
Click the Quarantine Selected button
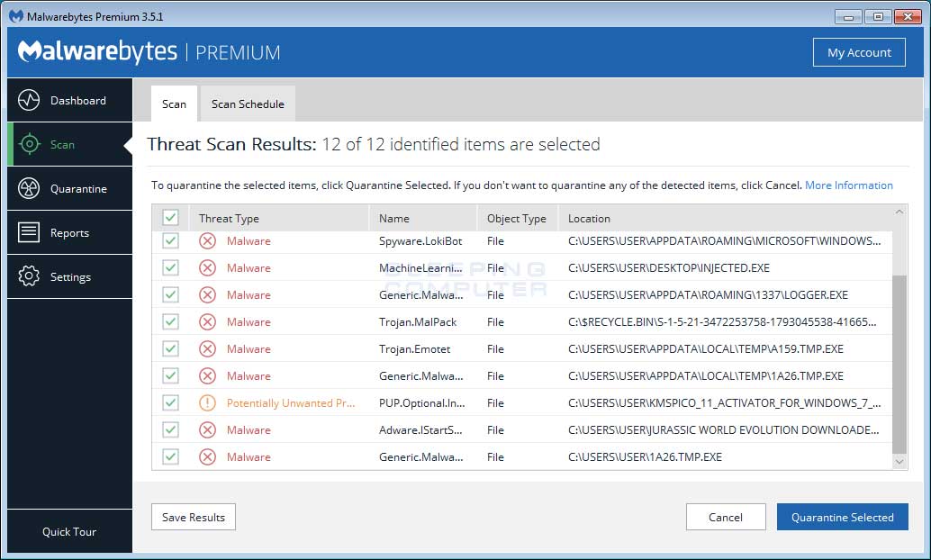click(x=842, y=517)
